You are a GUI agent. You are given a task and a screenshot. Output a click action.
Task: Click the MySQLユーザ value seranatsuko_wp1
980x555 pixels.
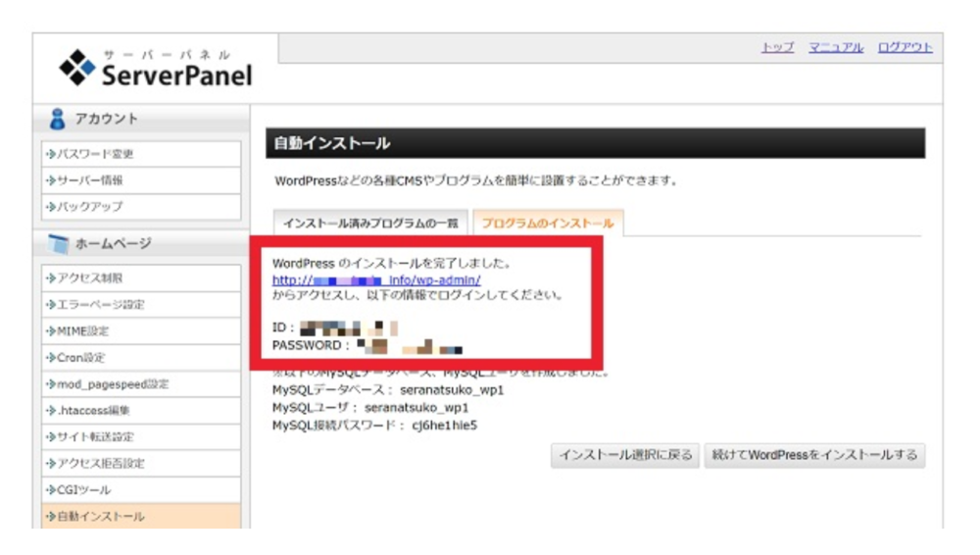tap(416, 407)
